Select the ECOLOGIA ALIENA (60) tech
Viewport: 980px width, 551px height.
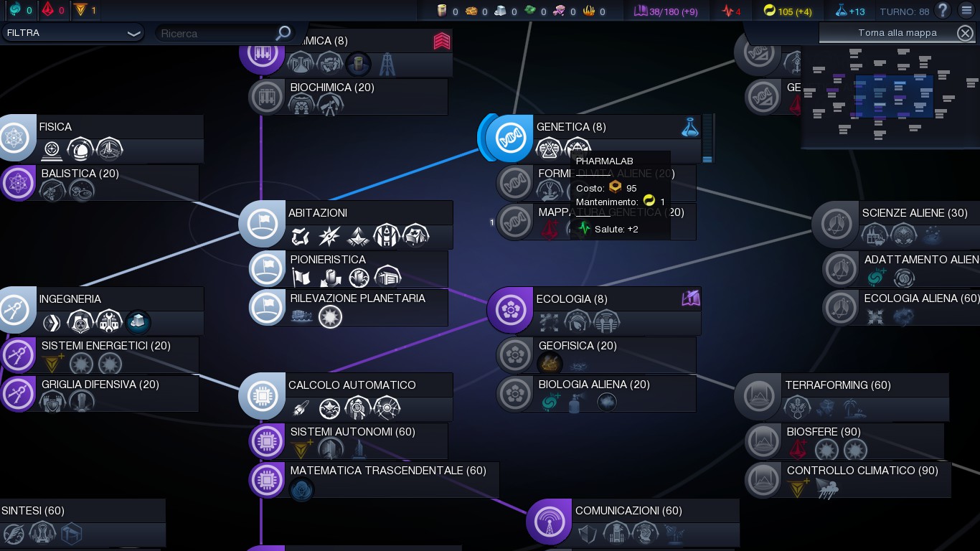(901, 308)
